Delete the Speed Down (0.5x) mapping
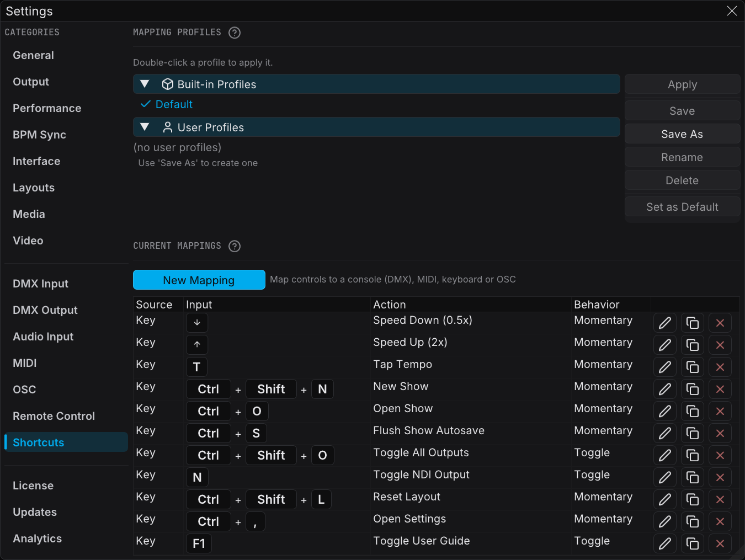 [720, 323]
